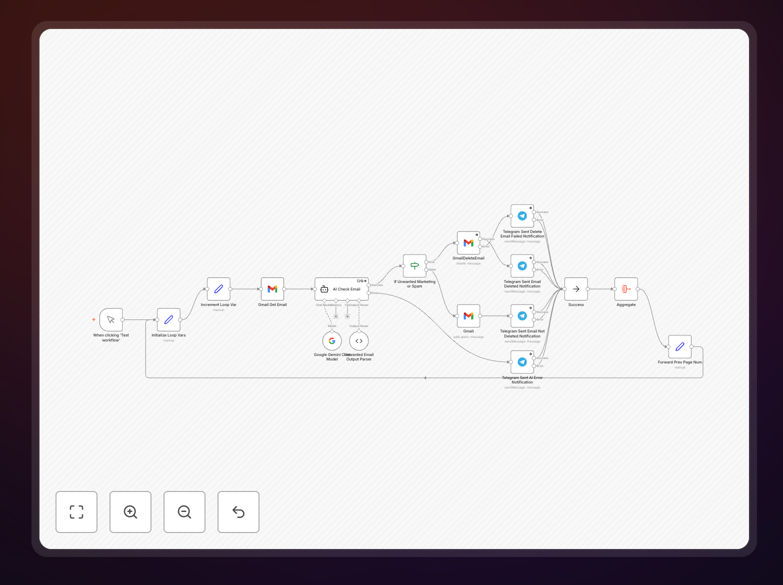Select the Success no-op node
The width and height of the screenshot is (783, 585).
pos(576,289)
